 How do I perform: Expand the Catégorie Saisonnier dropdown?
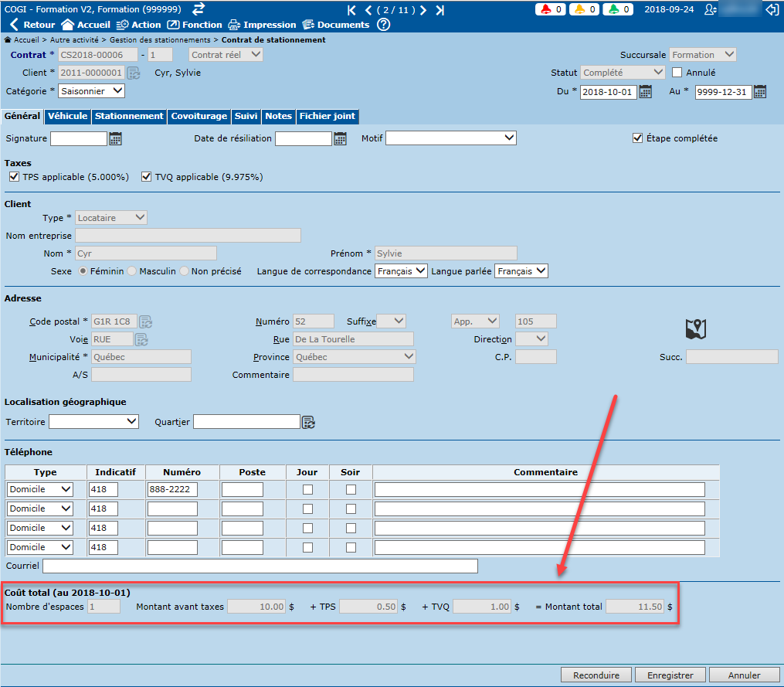pos(91,91)
